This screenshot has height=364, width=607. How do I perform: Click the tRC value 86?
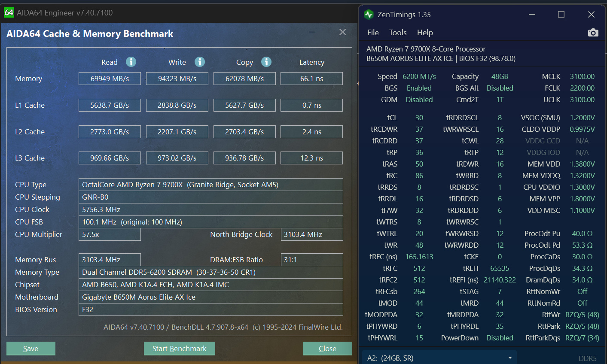click(419, 176)
